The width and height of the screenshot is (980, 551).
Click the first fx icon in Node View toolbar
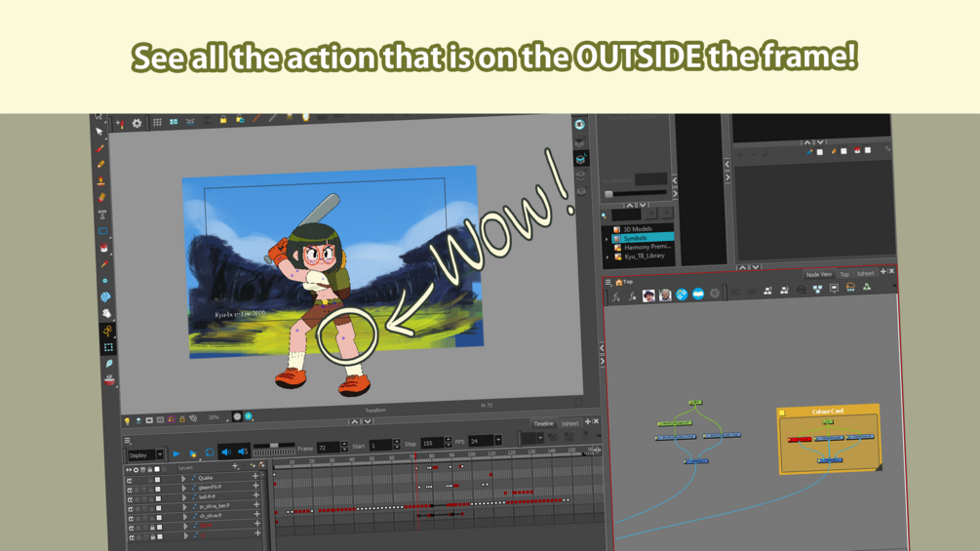pos(616,297)
